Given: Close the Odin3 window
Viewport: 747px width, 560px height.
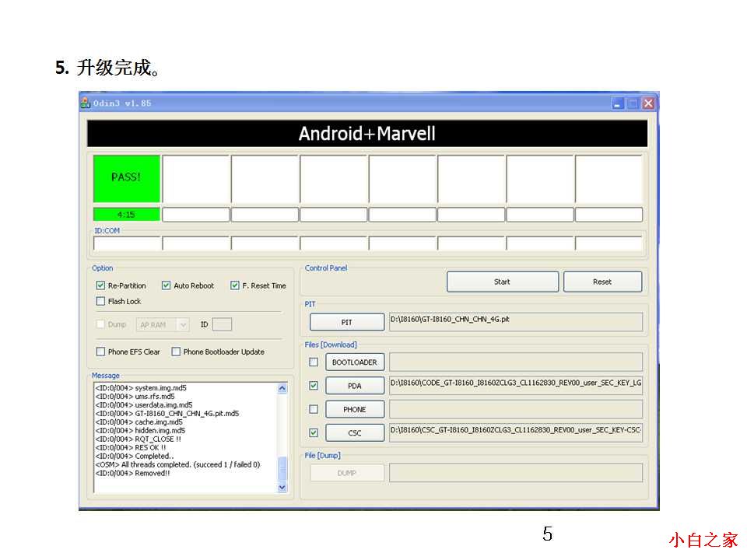Looking at the screenshot, I should [648, 103].
